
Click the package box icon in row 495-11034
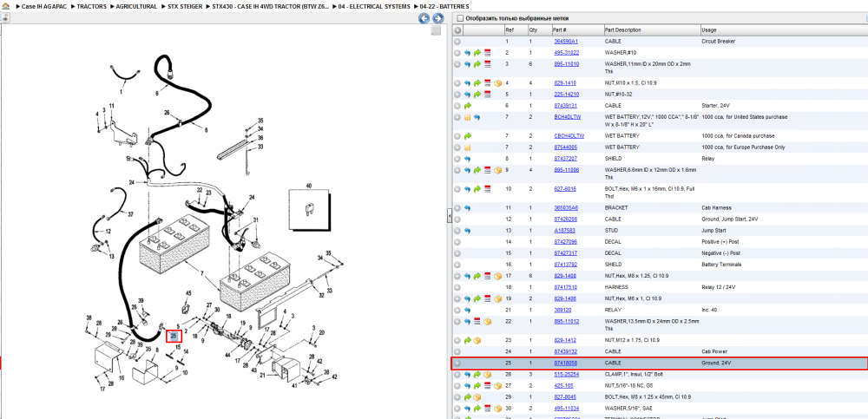[x=497, y=409]
